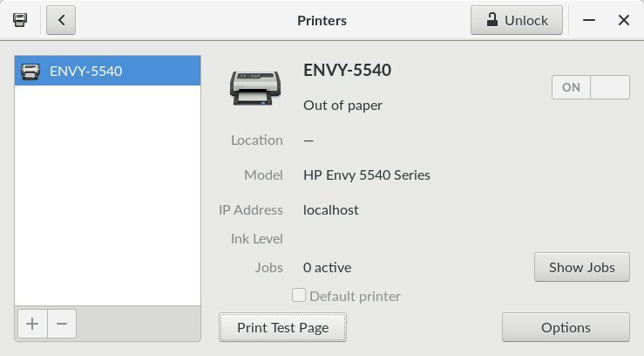The image size is (644, 356).
Task: Click the IP Address label
Action: [x=250, y=210]
